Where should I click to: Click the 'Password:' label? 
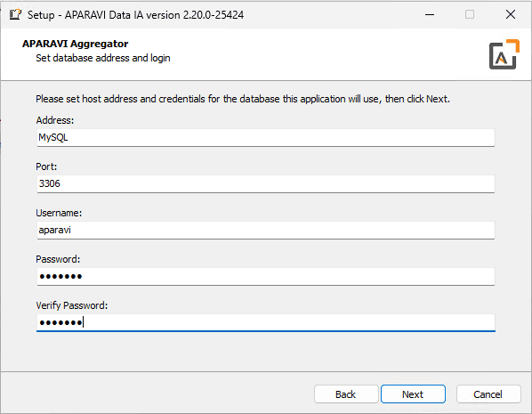pyautogui.click(x=58, y=259)
